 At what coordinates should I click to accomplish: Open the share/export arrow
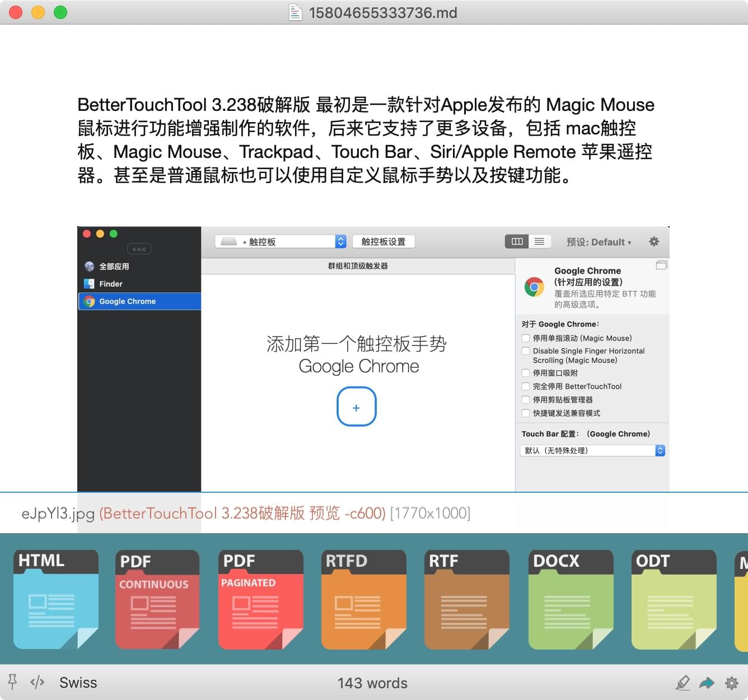707,683
